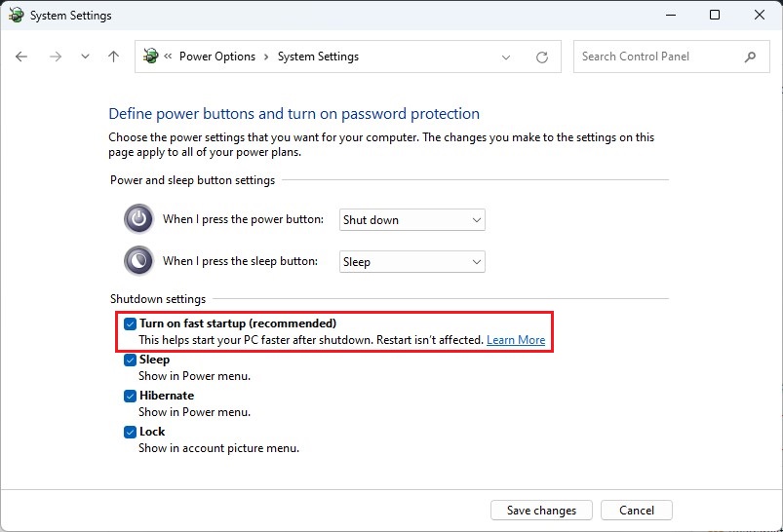Screen dimensions: 783x532
Task: Click 'When I press the sleep button:' label
Action: (x=240, y=261)
